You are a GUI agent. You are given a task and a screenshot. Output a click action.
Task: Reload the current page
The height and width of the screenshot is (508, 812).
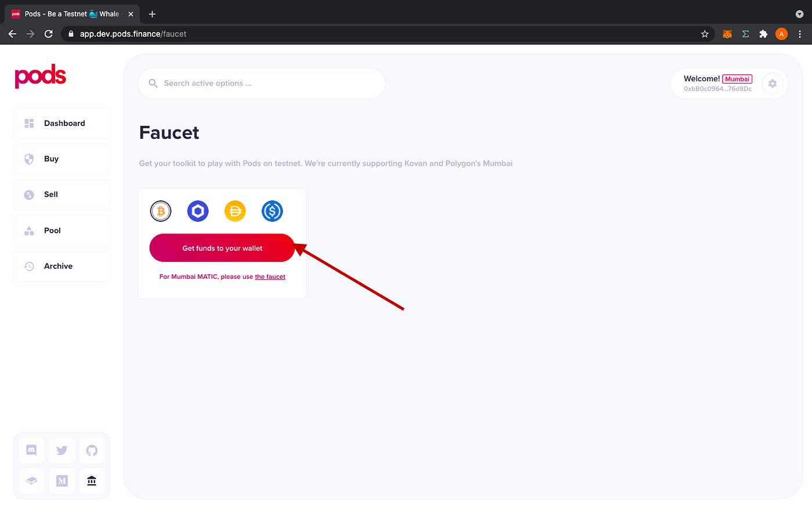point(49,34)
